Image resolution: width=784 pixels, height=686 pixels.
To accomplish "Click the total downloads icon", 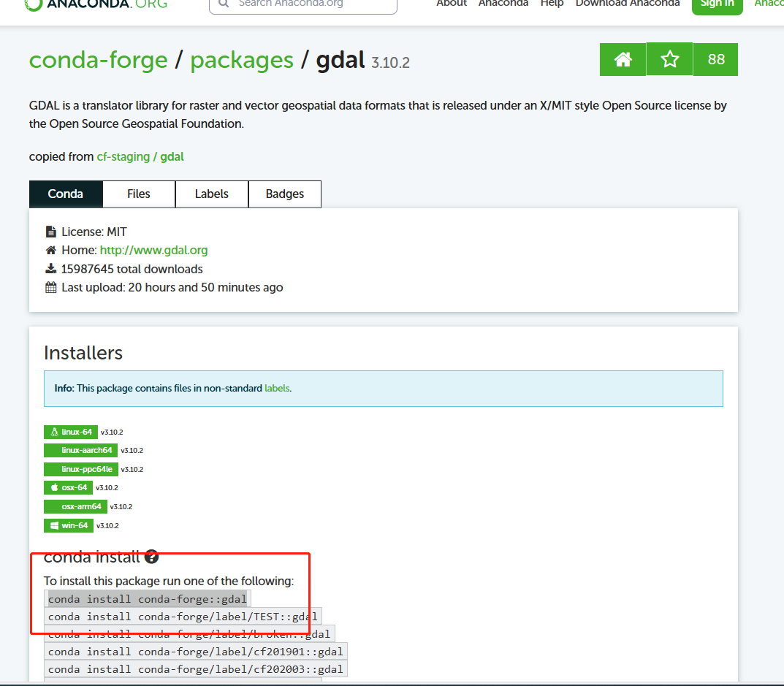I will pos(50,269).
